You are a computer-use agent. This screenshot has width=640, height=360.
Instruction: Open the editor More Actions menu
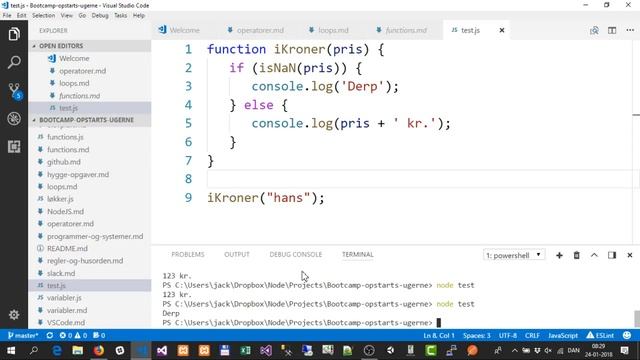click(x=630, y=30)
